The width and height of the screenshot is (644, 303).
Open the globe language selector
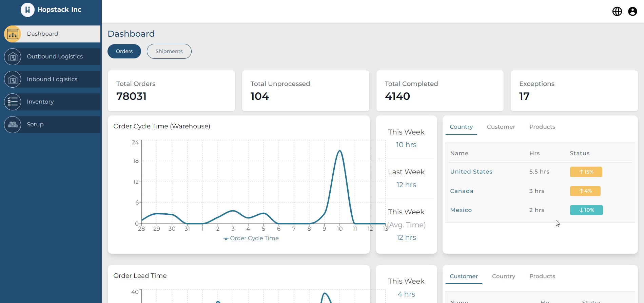click(x=617, y=12)
